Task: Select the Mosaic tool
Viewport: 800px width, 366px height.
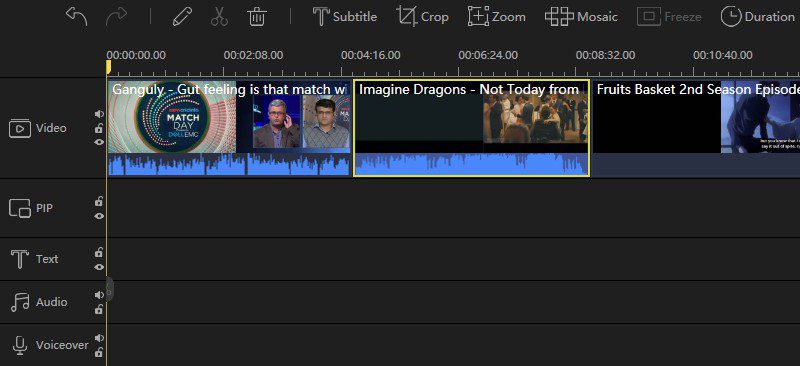Action: click(x=581, y=17)
